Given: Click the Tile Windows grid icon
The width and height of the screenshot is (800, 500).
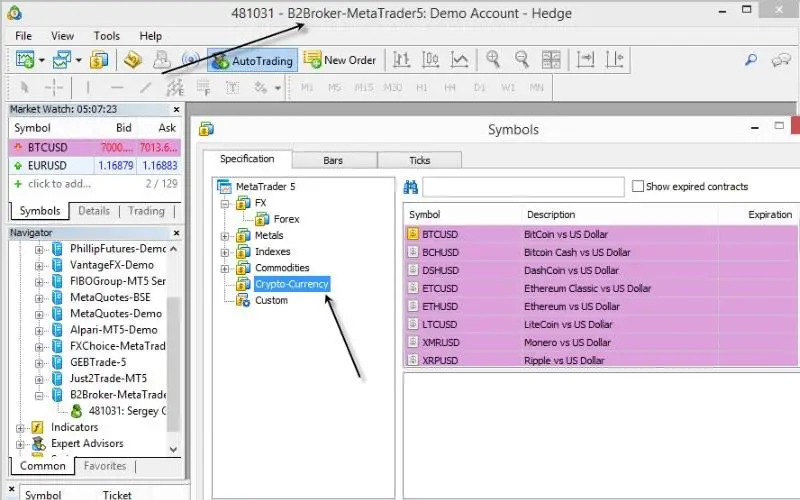Looking at the screenshot, I should coord(551,60).
